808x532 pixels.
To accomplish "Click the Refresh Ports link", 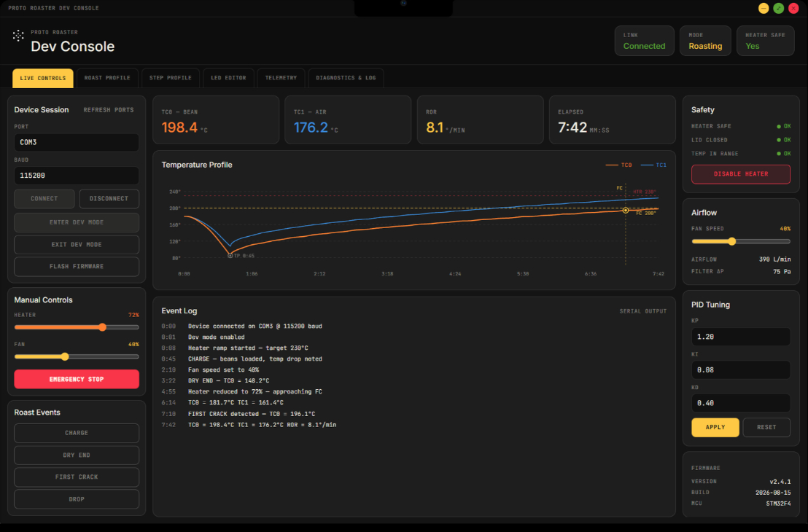I will point(108,110).
